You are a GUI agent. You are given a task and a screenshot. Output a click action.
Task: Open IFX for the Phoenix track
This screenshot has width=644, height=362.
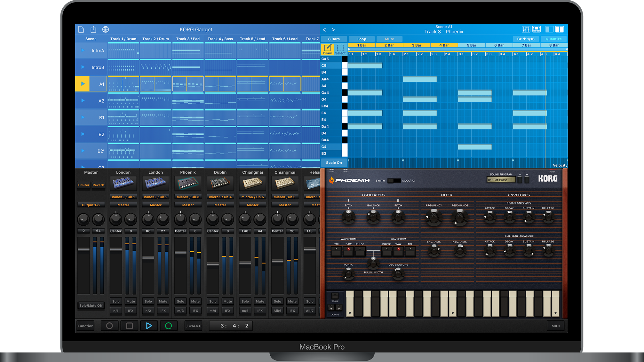[x=195, y=311]
